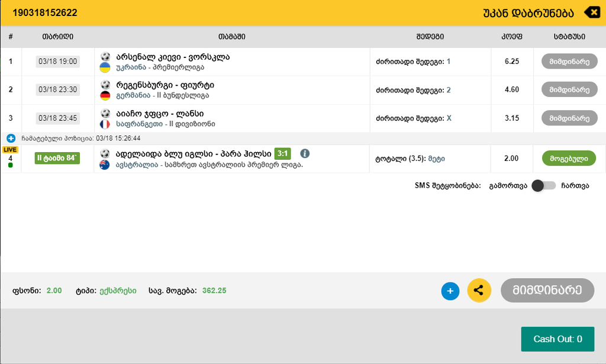
Task: Click the Ukraine flag icon
Action: (x=105, y=67)
